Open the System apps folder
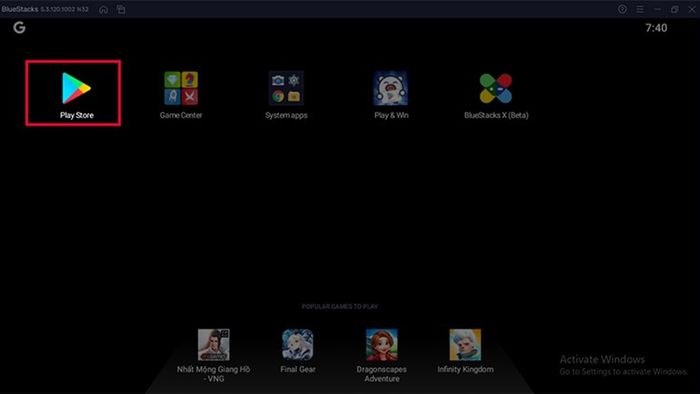 click(286, 88)
